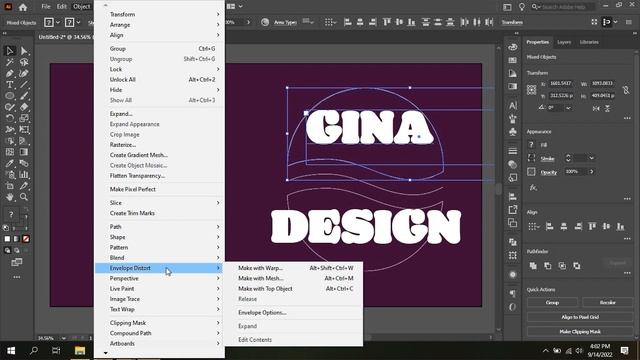Select the Rotate tool
The image size is (640, 360).
(10, 118)
